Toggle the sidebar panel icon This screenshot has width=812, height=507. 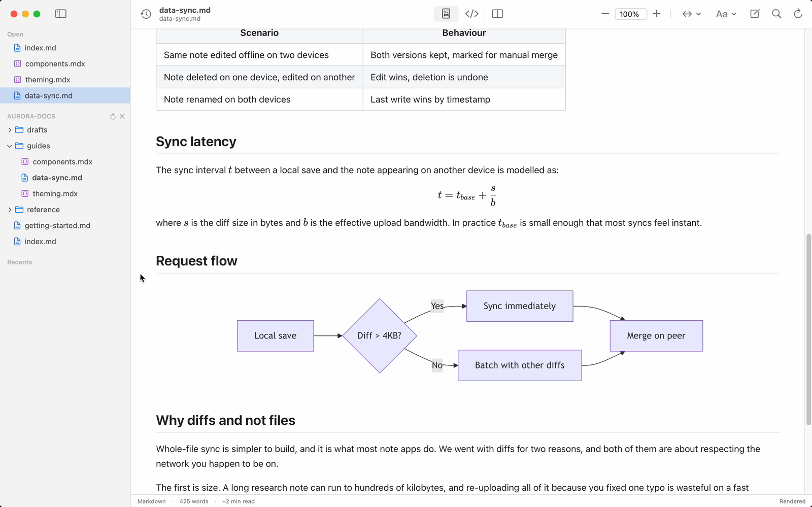[61, 14]
